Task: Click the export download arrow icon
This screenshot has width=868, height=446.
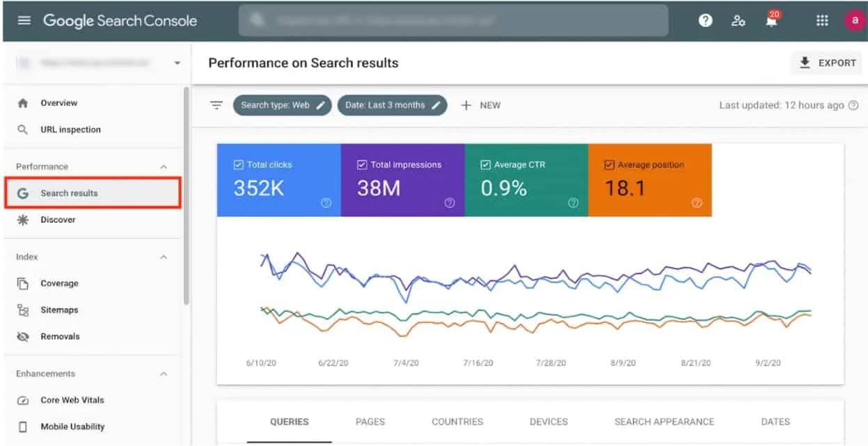Action: tap(805, 63)
